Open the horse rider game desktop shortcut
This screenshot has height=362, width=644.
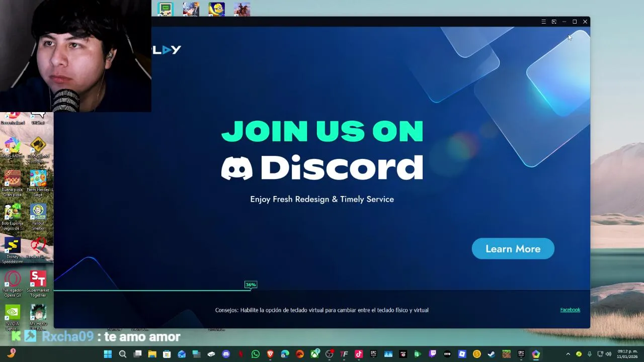click(242, 9)
